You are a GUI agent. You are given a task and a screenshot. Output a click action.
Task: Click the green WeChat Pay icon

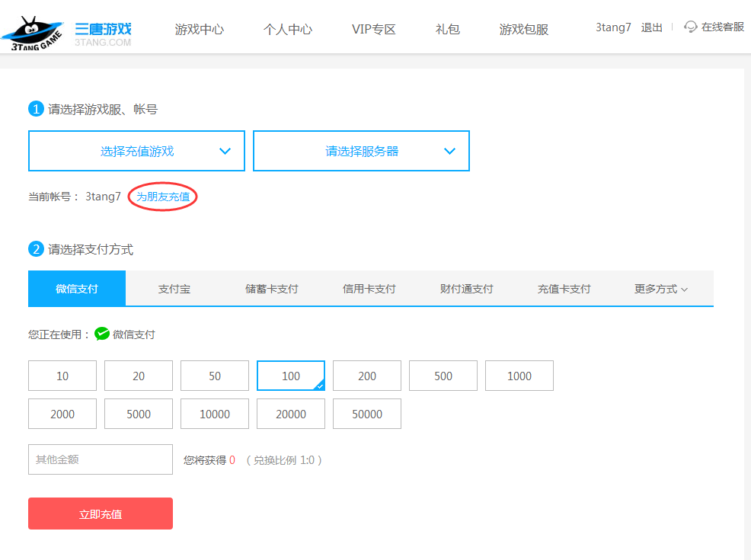[x=102, y=334]
